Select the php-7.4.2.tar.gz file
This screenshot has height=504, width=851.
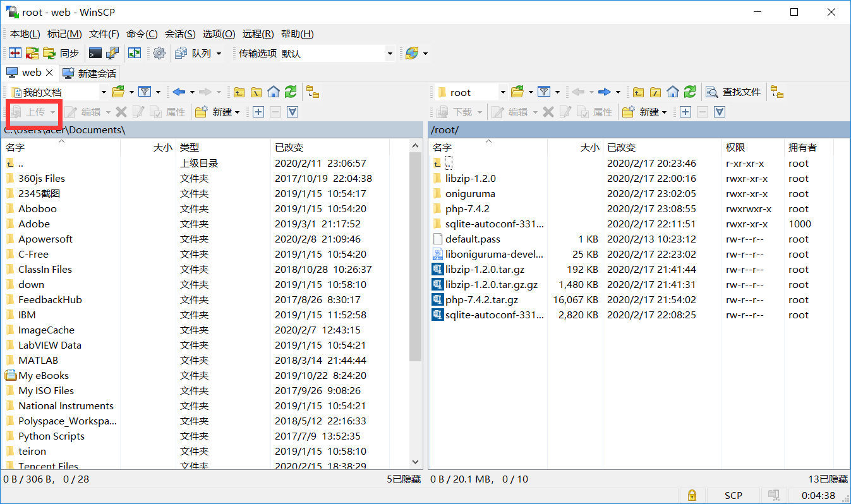481,299
